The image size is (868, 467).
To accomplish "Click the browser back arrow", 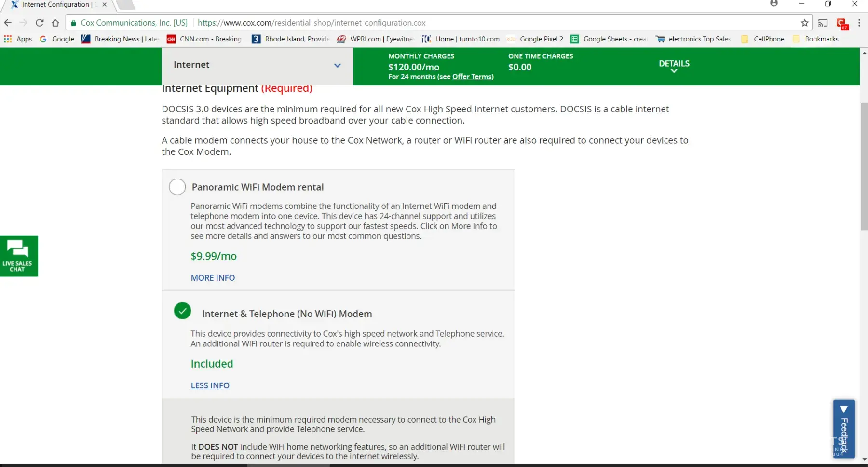I will (x=8, y=23).
